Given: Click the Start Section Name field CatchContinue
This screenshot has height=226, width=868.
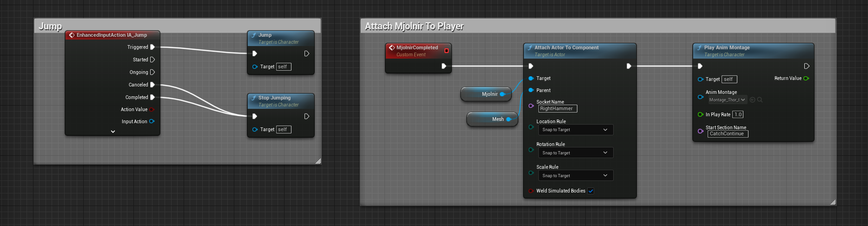Looking at the screenshot, I should pos(728,133).
